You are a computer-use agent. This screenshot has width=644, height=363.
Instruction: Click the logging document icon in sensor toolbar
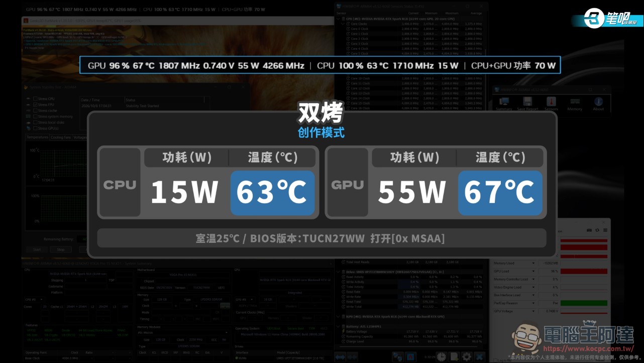coord(454,356)
